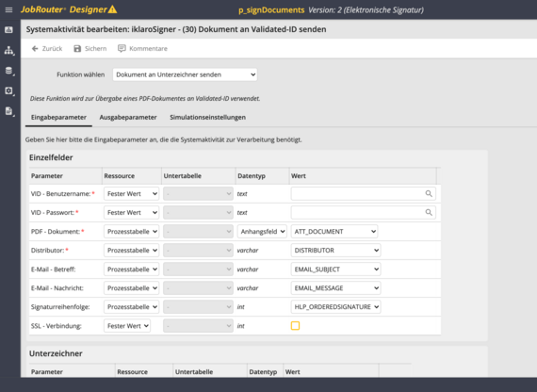
Task: Click the dashboard chart icon in sidebar
Action: point(8,30)
